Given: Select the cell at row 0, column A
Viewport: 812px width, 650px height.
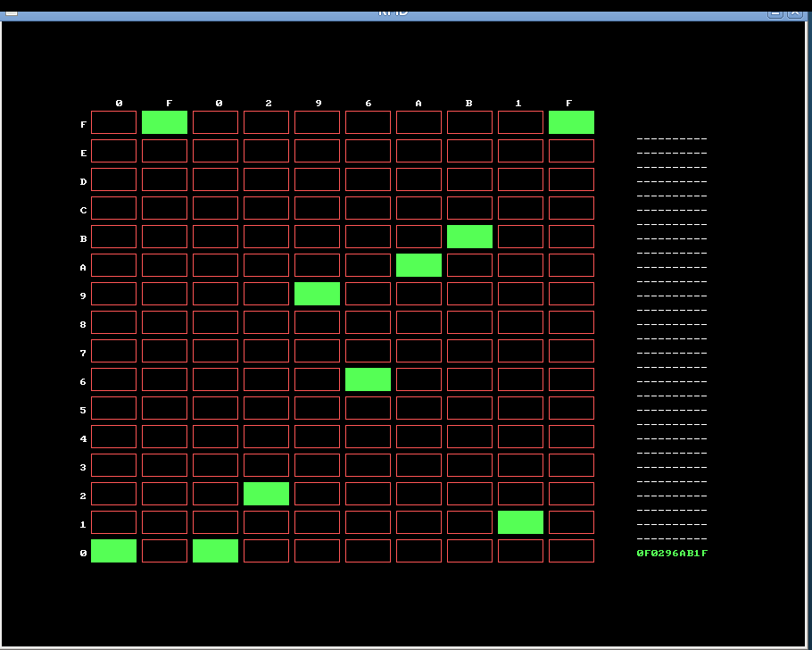Looking at the screenshot, I should coord(419,551).
